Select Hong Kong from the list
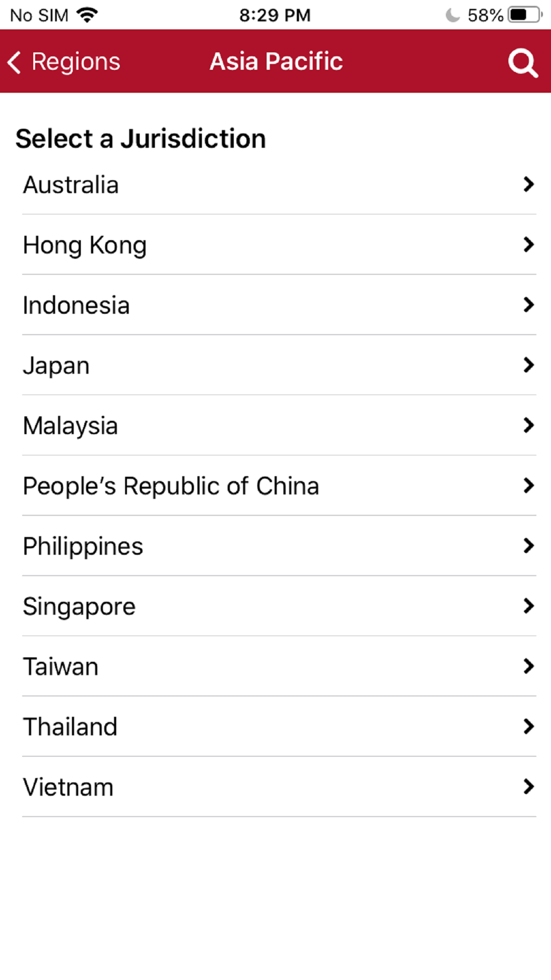The height and width of the screenshot is (980, 551). pyautogui.click(x=85, y=245)
